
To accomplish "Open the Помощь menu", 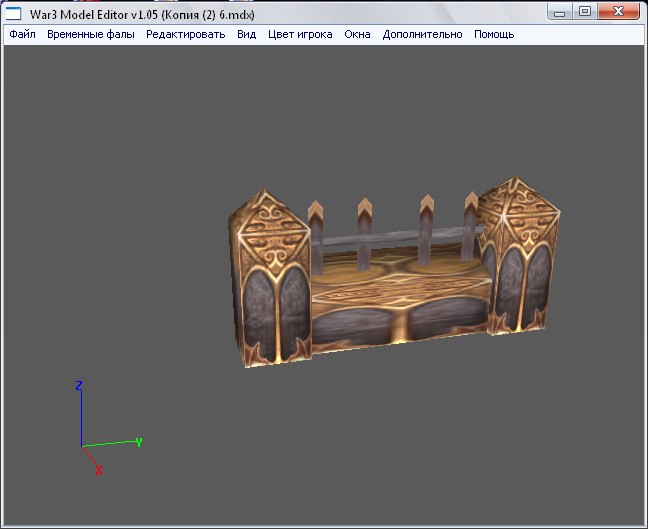I will click(x=494, y=34).
